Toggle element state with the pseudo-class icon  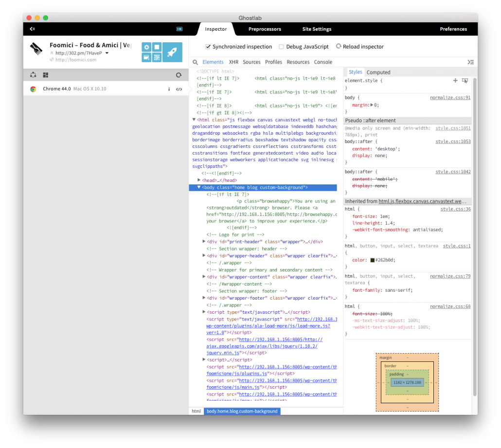point(465,81)
